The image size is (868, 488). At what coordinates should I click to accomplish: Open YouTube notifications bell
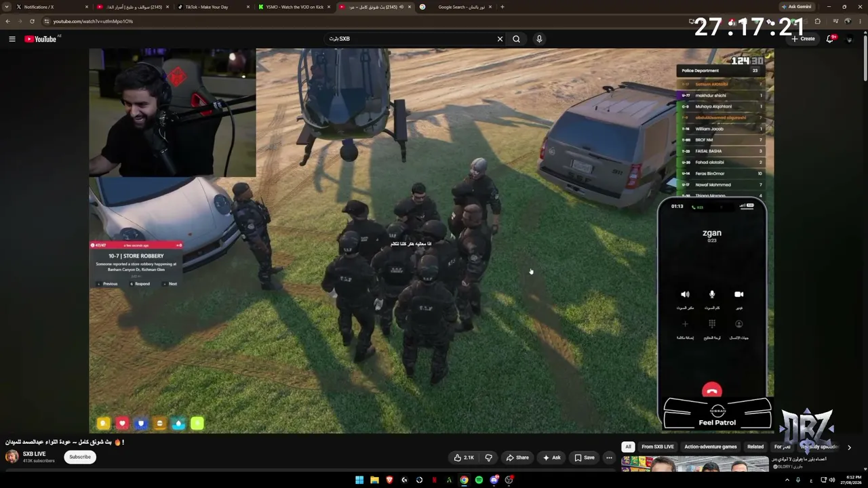830,39
